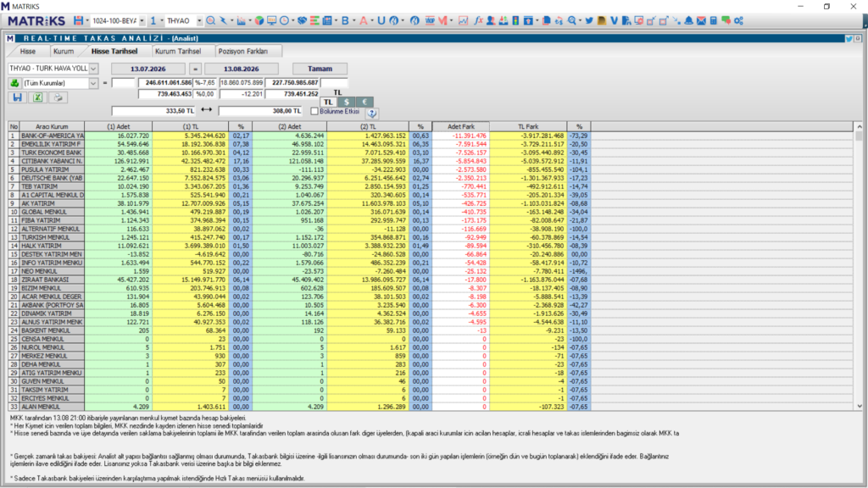Click the 13.08.2026 end date button

click(242, 69)
